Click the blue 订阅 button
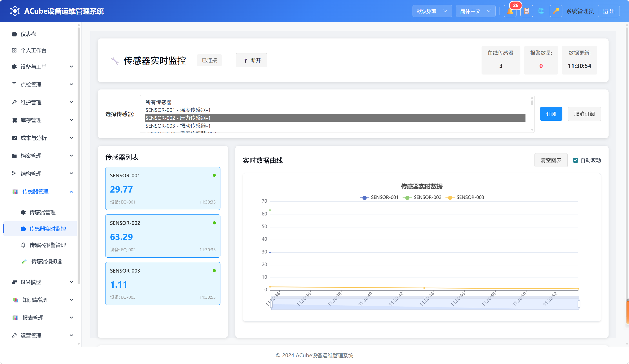Viewport: 629px width, 364px height. point(551,114)
